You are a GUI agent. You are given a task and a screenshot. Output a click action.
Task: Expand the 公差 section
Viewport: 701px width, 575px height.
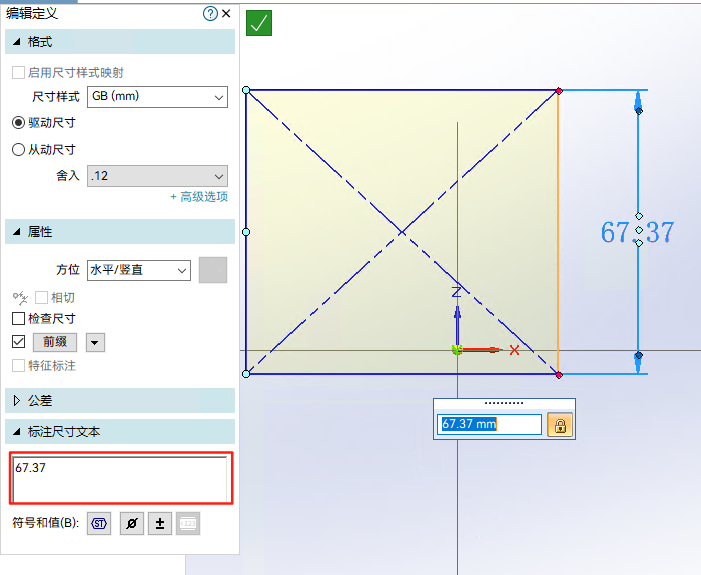point(17,401)
